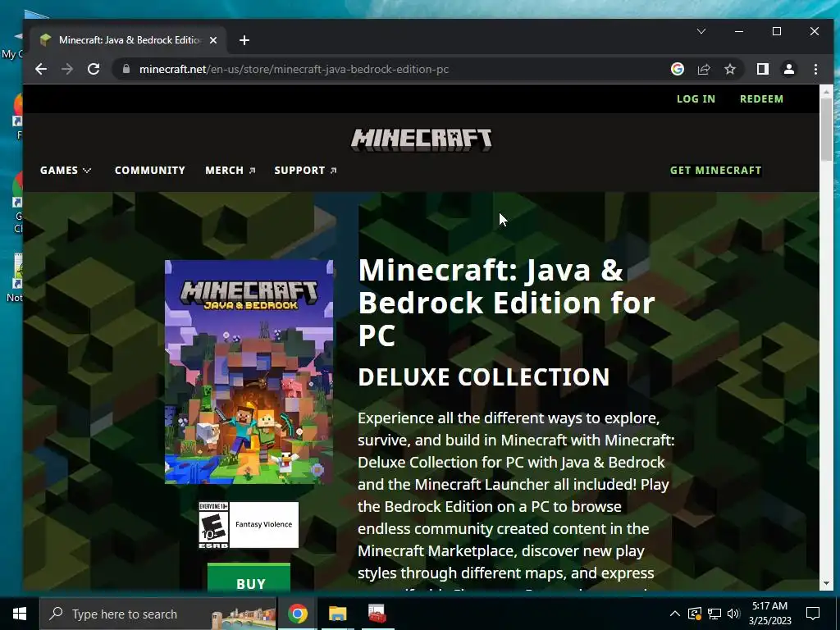Image resolution: width=840 pixels, height=630 pixels.
Task: Click the taskbar search box
Action: (x=157, y=614)
